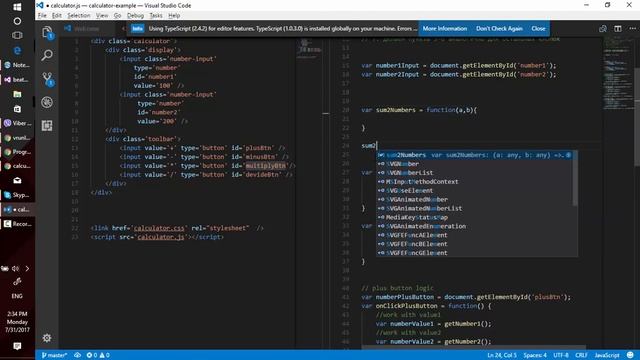
Task: Click ENG input language indicator
Action: point(17,296)
